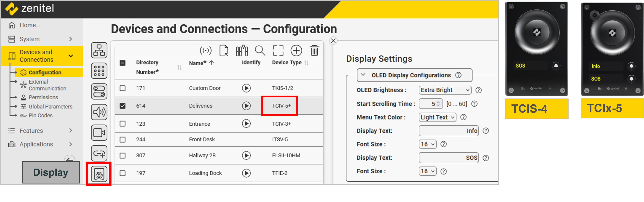Click the Front Desk name cell
The width and height of the screenshot is (644, 202).
[x=202, y=139]
